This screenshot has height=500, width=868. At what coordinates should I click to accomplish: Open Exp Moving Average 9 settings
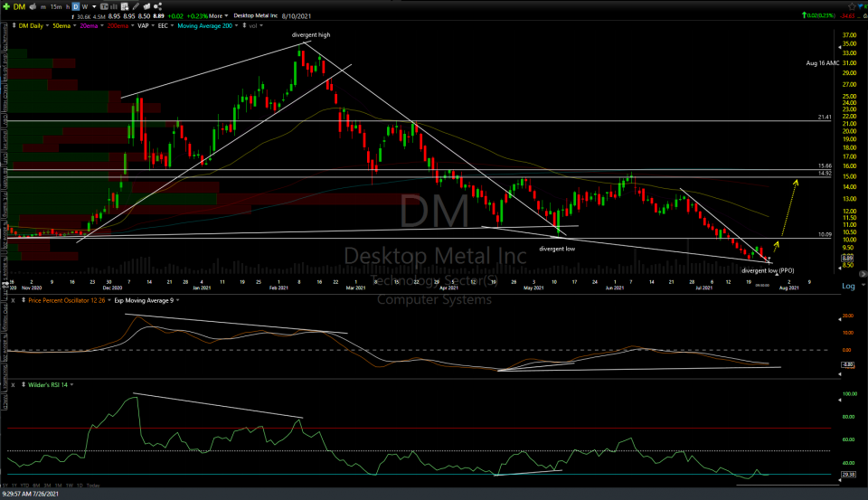point(146,300)
